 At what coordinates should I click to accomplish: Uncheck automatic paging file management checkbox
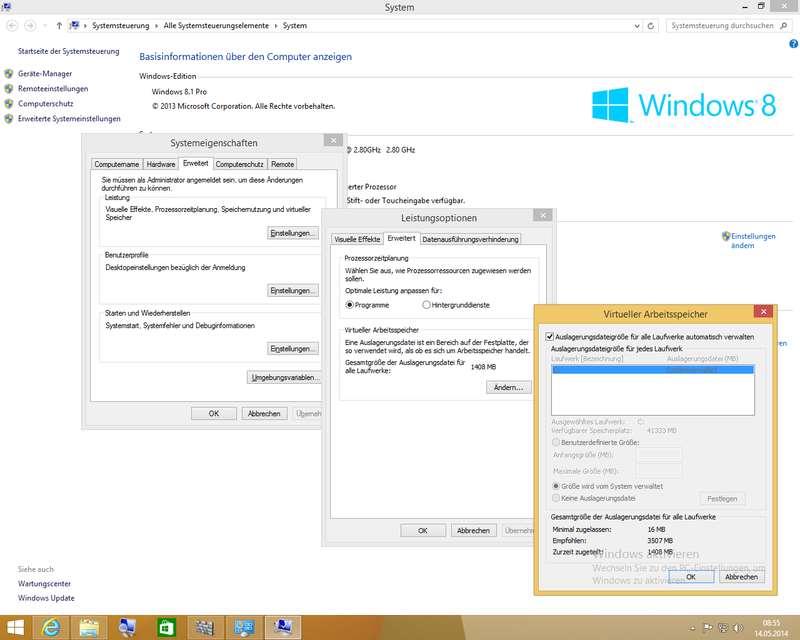coord(549,337)
